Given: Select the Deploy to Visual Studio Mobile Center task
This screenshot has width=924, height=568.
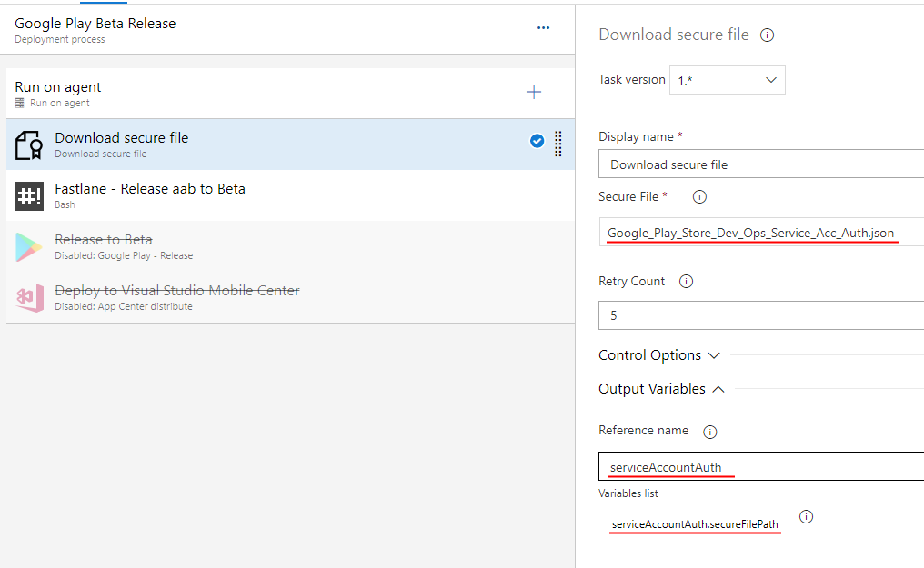Looking at the screenshot, I should click(290, 297).
